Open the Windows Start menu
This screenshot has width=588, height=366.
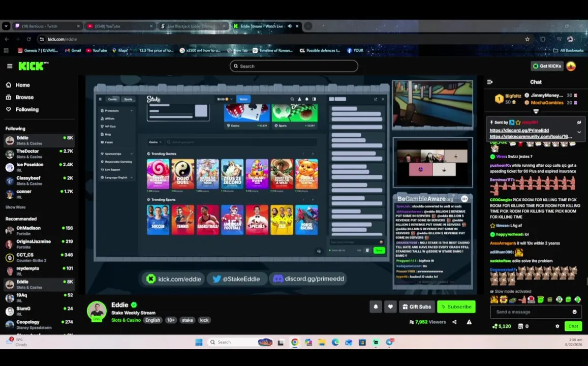[199, 342]
